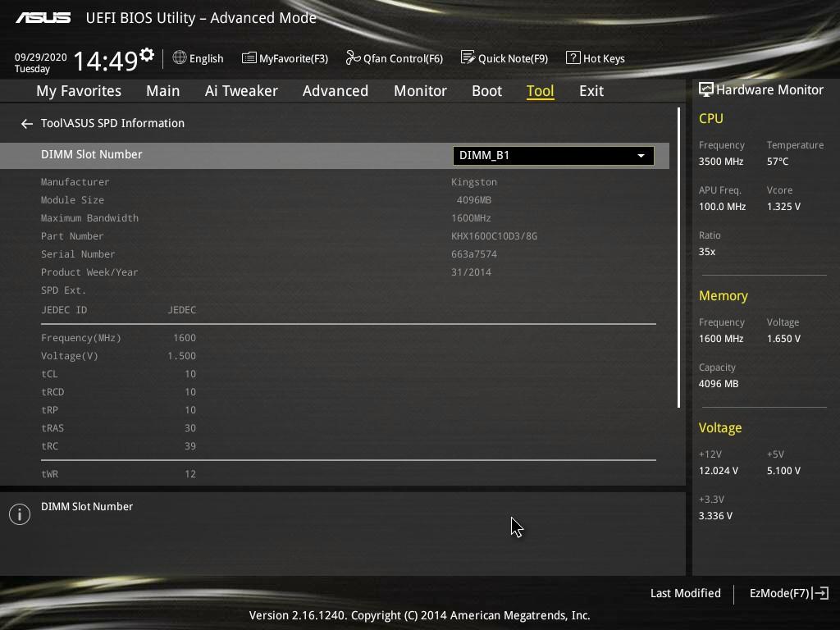The width and height of the screenshot is (840, 630).
Task: Click the Voltage(V) value 1.500
Action: tap(181, 356)
